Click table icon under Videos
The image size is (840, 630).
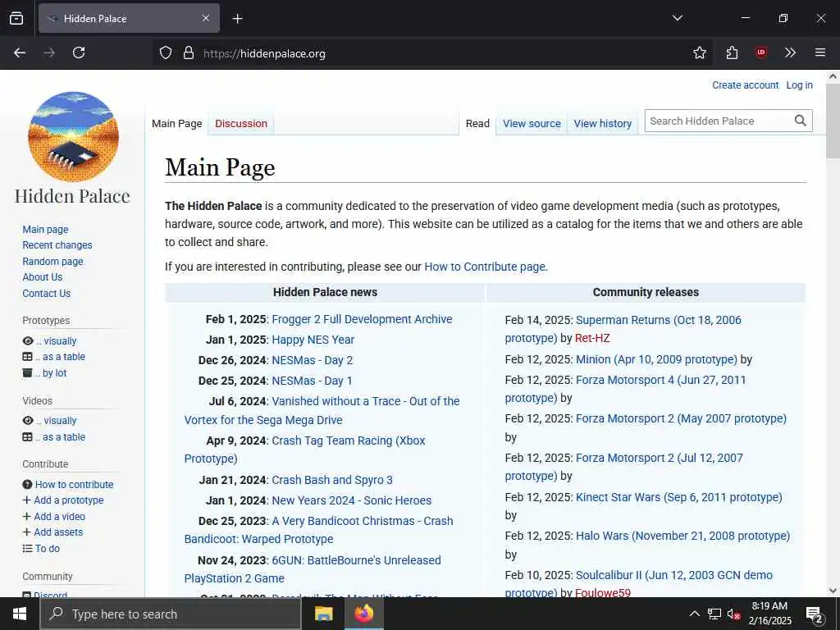tap(27, 437)
